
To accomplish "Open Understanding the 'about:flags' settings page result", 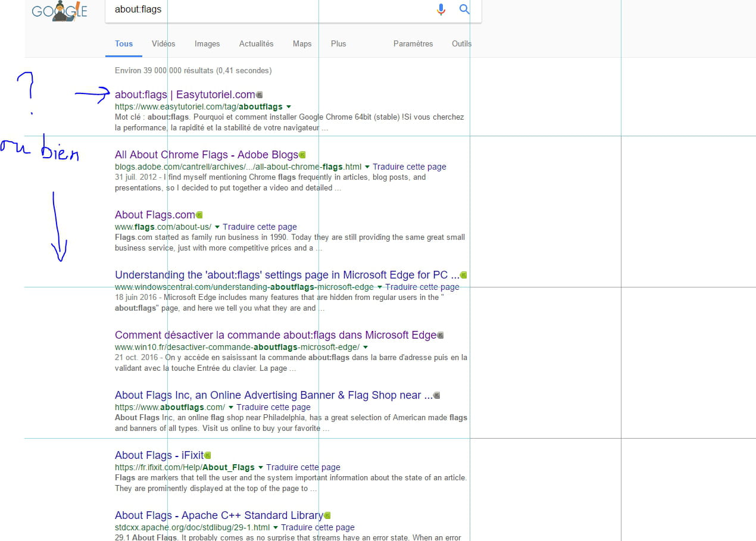I will tap(287, 275).
